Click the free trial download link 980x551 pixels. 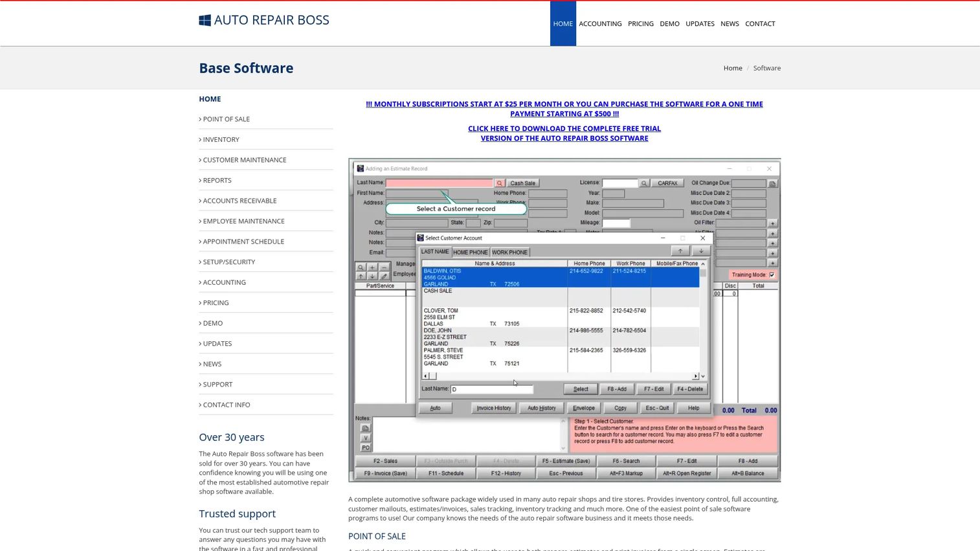[x=564, y=133]
